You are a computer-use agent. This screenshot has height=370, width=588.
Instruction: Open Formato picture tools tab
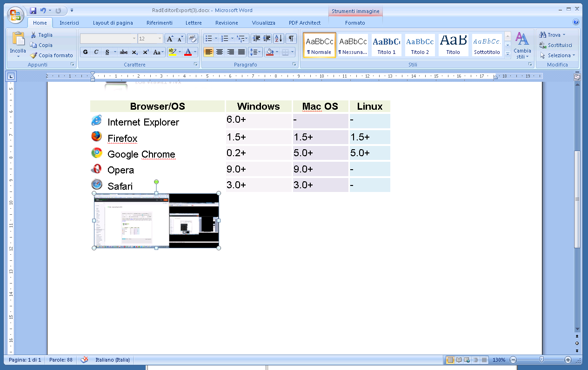[355, 23]
